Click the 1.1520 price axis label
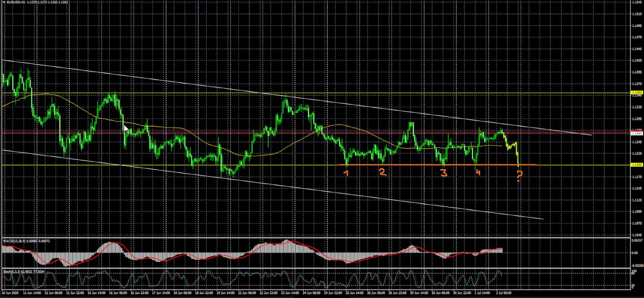The height and width of the screenshot is (298, 644). [x=637, y=14]
